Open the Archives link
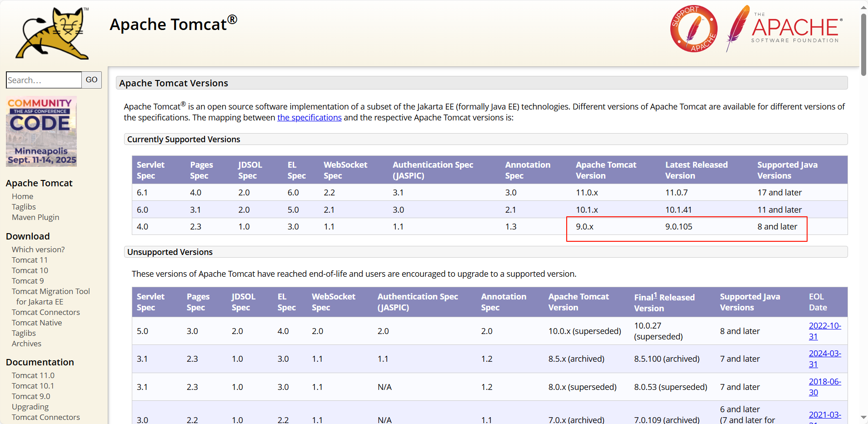The height and width of the screenshot is (424, 868). tap(26, 344)
